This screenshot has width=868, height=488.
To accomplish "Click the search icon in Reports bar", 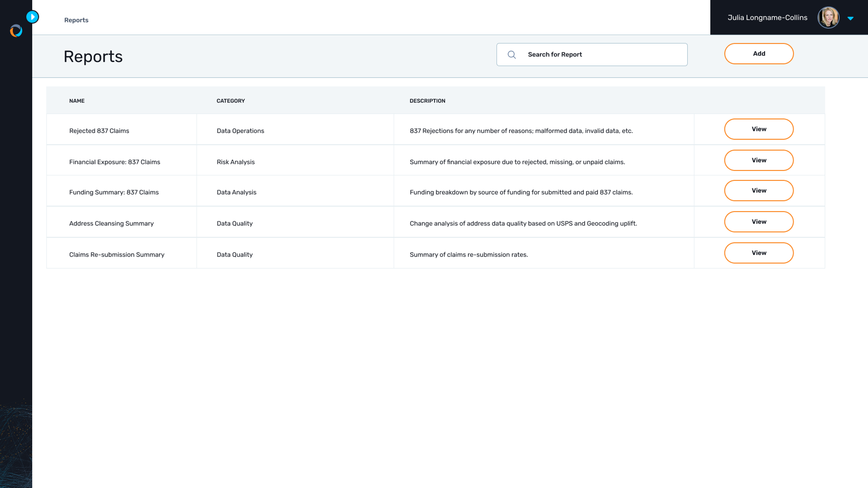I will [x=512, y=54].
